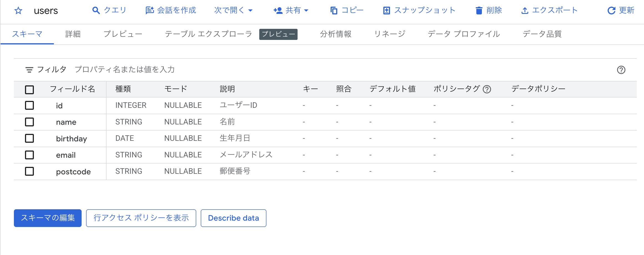Image resolution: width=644 pixels, height=255 pixels.
Task: Open the filter help icon
Action: pos(622,70)
